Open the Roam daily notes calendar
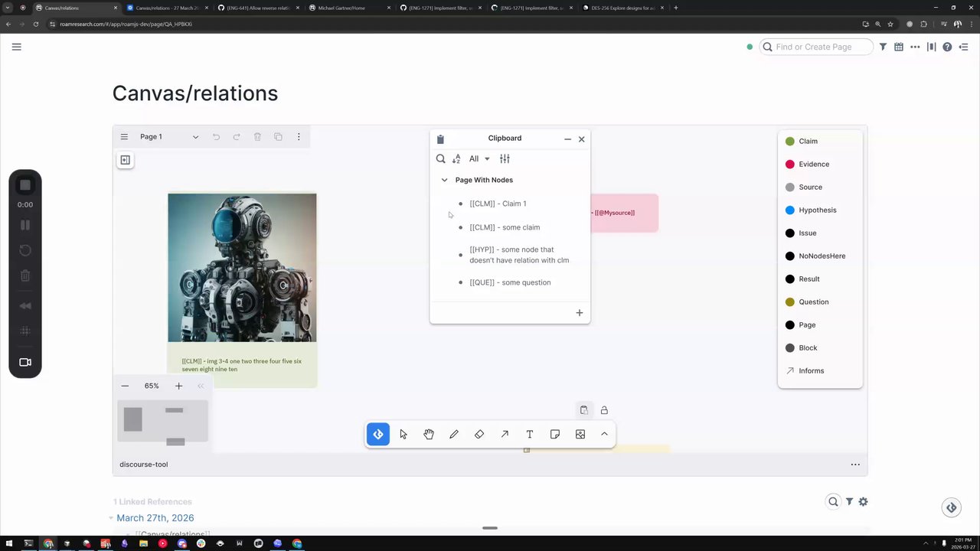 point(899,47)
